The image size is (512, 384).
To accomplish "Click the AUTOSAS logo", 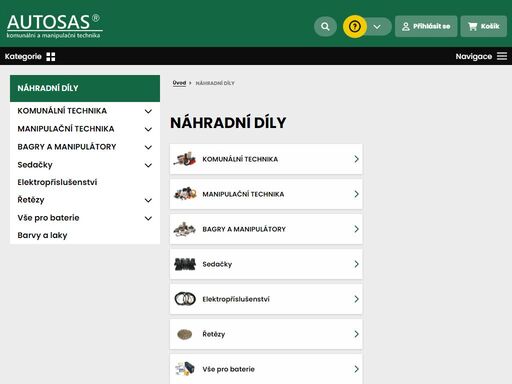I will coord(55,26).
